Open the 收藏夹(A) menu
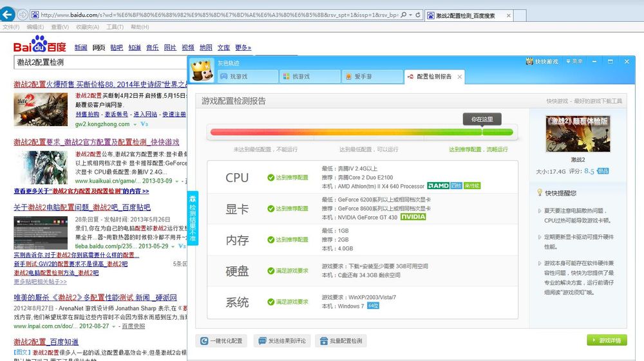 pyautogui.click(x=88, y=27)
